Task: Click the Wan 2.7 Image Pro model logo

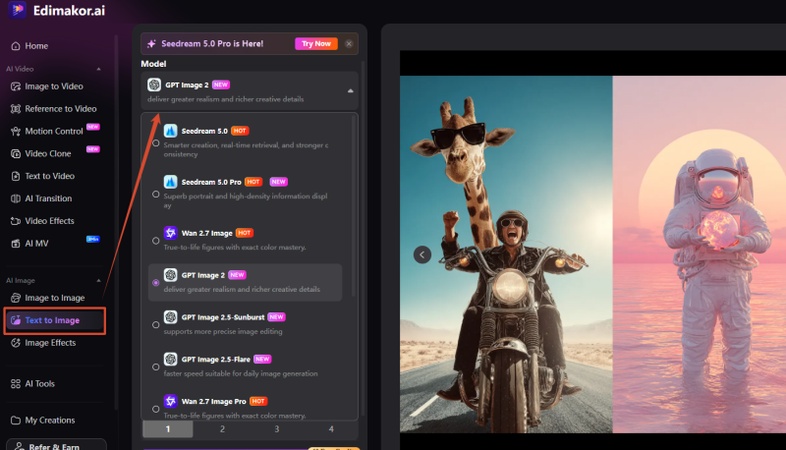Action: (170, 401)
